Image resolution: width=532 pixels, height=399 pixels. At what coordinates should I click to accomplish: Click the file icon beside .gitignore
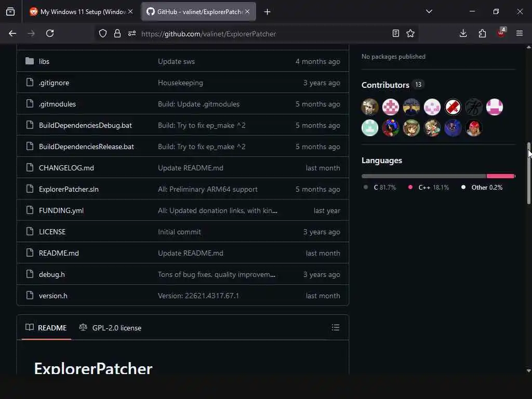[30, 82]
